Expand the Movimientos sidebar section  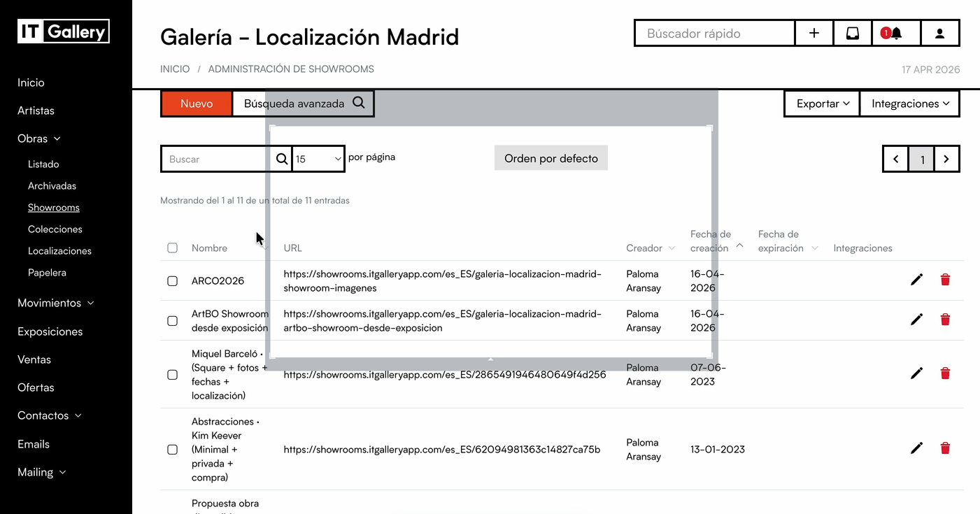point(56,303)
